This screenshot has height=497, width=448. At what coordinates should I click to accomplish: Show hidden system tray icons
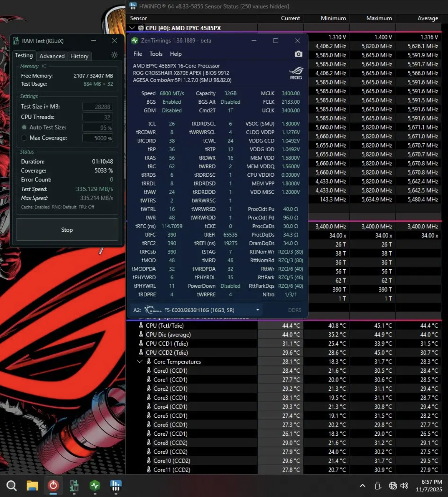point(362,486)
